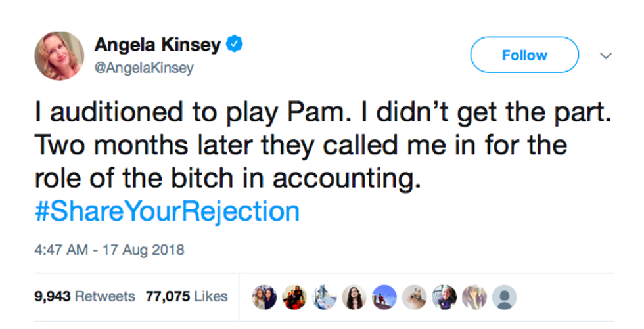
Task: View the 9,943 Retweets list
Action: (x=84, y=297)
